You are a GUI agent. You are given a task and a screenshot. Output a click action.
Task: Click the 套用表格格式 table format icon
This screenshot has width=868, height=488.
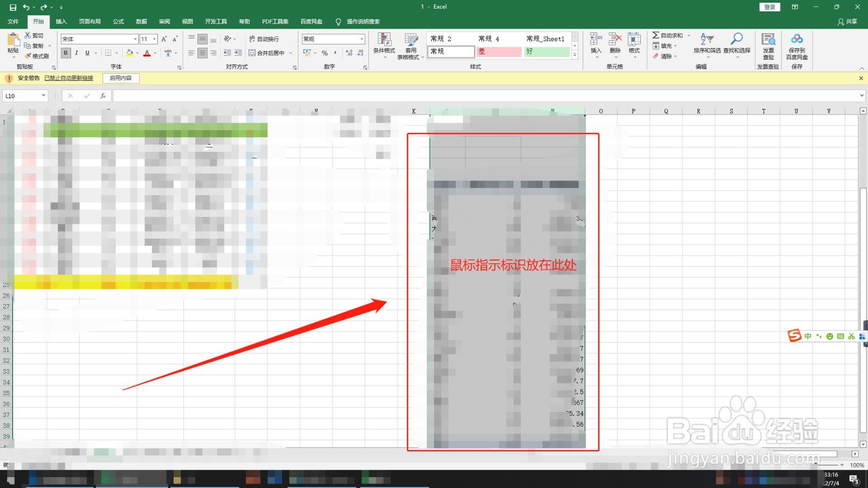411,40
